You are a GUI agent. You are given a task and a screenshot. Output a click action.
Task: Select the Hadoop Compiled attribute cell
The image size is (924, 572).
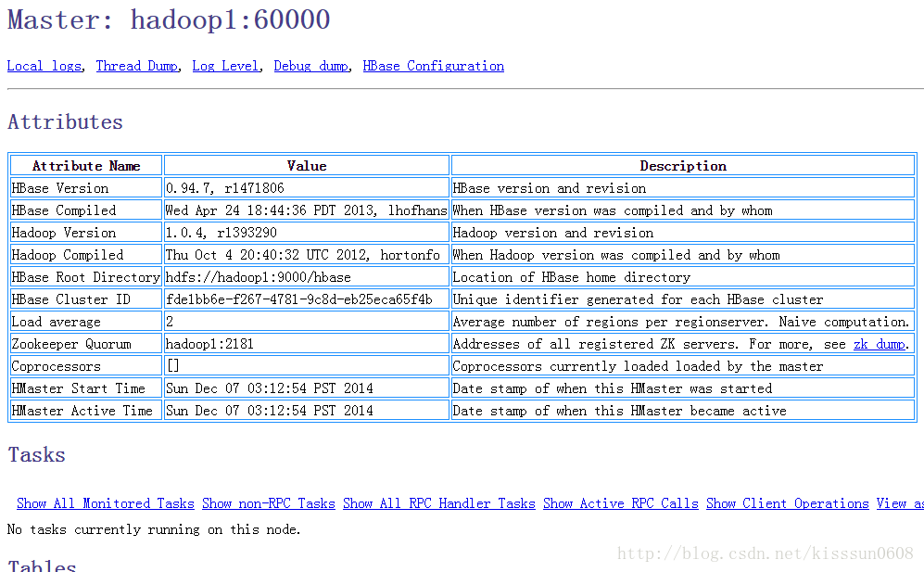[86, 255]
